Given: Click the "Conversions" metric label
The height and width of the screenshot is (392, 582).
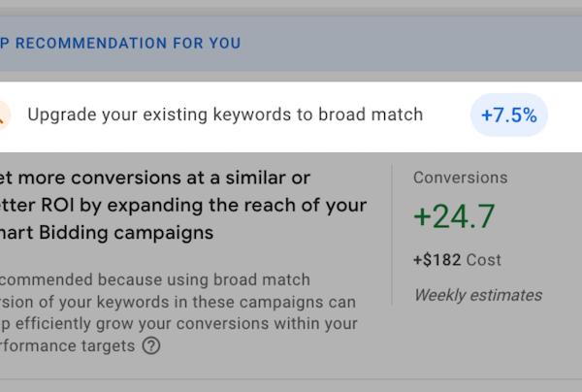Looking at the screenshot, I should coord(460,178).
